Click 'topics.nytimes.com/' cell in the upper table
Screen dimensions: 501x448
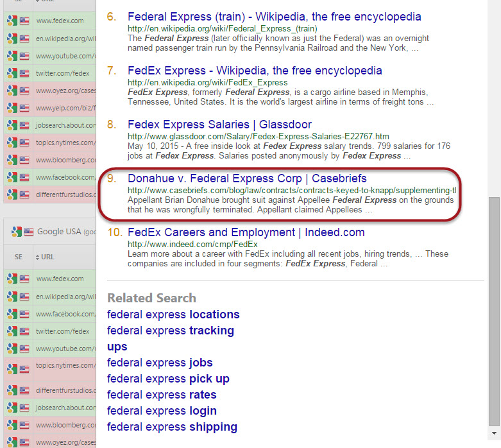click(x=65, y=142)
